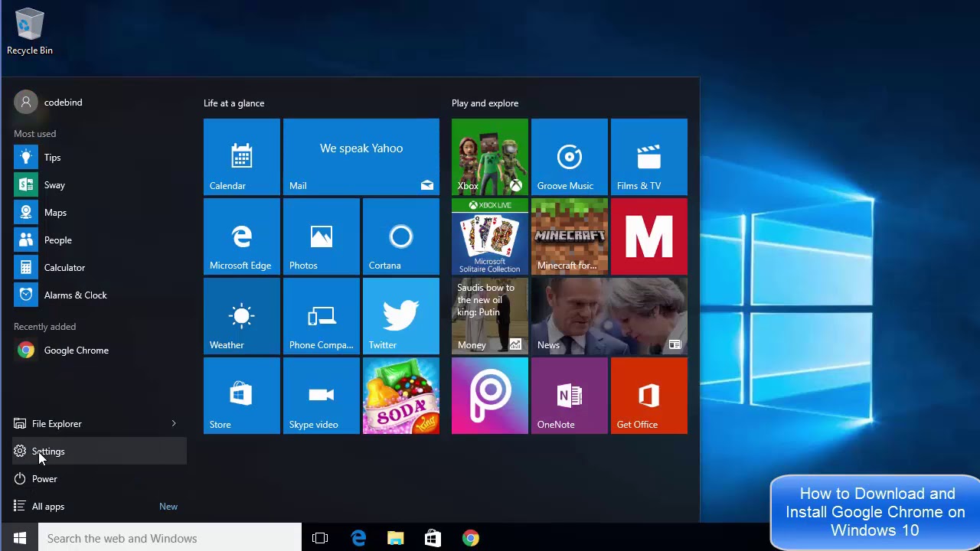
Task: Open the Minecraft tile
Action: (x=570, y=236)
